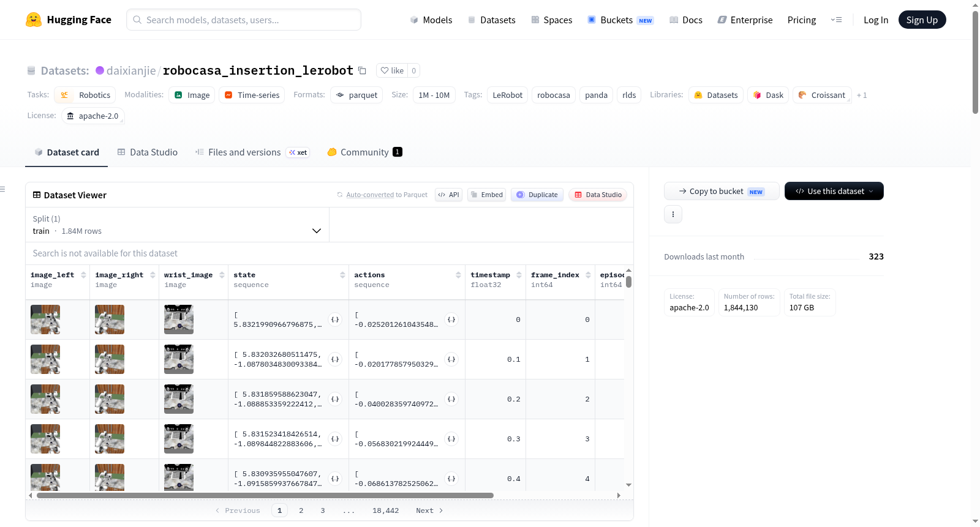Click Next page in pagination
This screenshot has width=980, height=527.
click(429, 510)
